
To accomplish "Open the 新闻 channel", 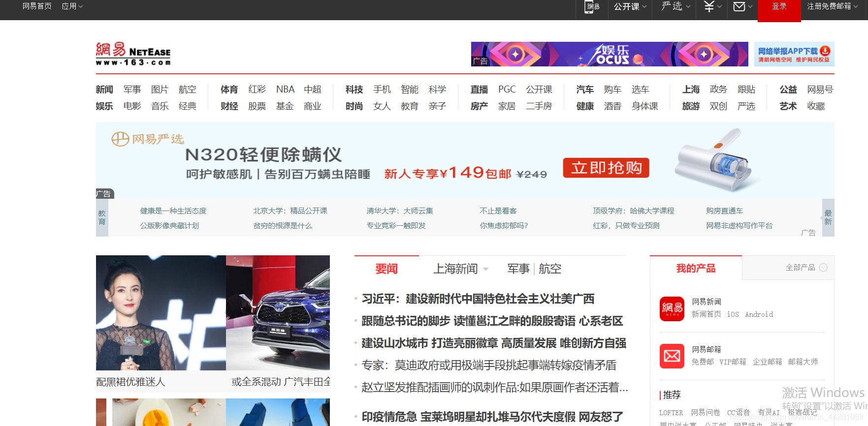I will [x=104, y=90].
